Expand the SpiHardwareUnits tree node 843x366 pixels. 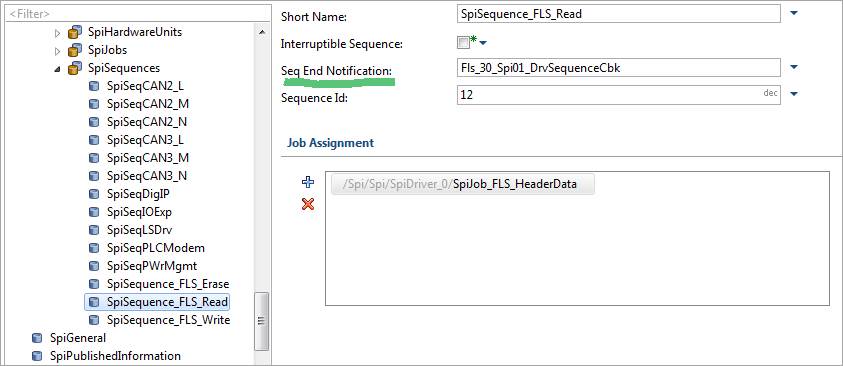pos(58,33)
